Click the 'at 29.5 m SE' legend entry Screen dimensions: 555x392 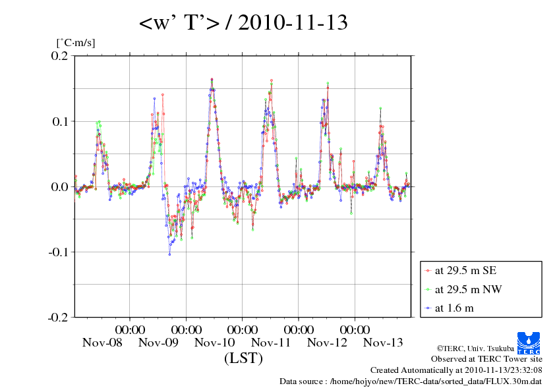pos(465,271)
